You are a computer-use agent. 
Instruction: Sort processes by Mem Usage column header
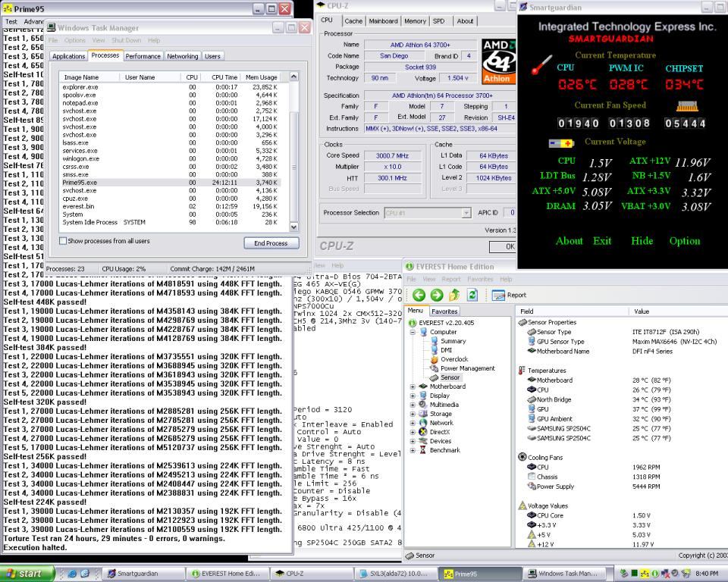262,77
